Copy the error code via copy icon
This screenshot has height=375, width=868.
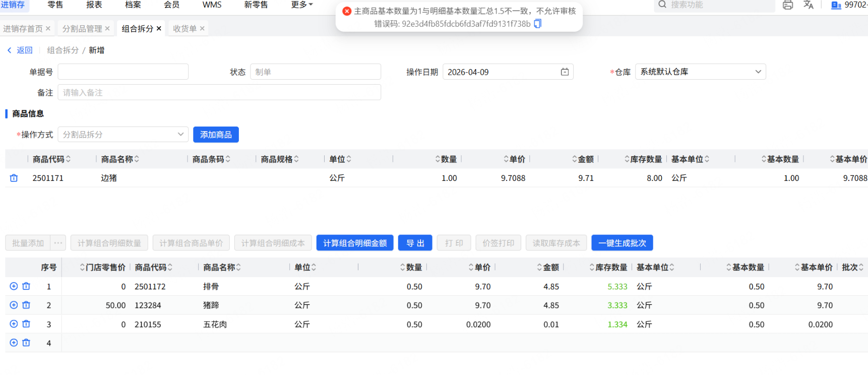coord(537,24)
